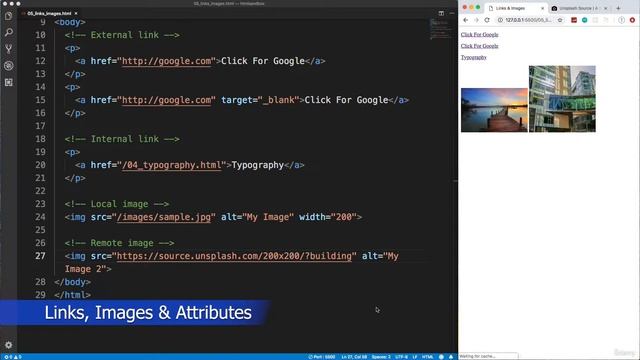The height and width of the screenshot is (360, 640).
Task: Open the editor More Actions ellipsis
Action: [451, 13]
